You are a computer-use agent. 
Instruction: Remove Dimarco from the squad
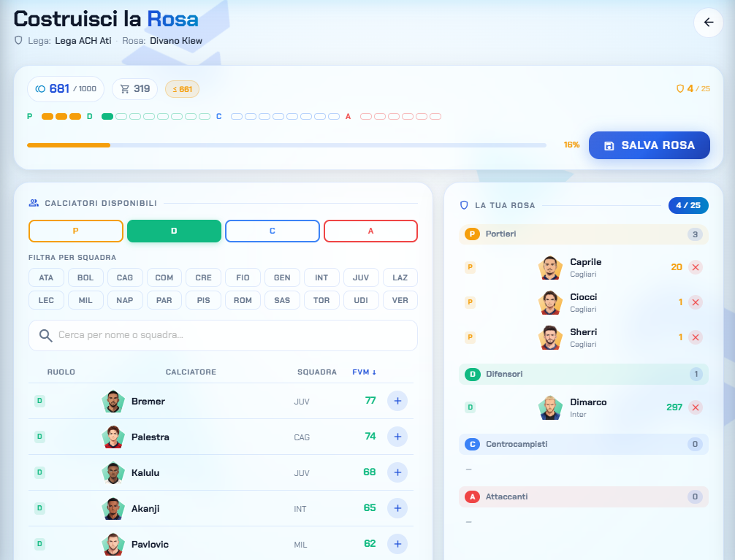[695, 407]
